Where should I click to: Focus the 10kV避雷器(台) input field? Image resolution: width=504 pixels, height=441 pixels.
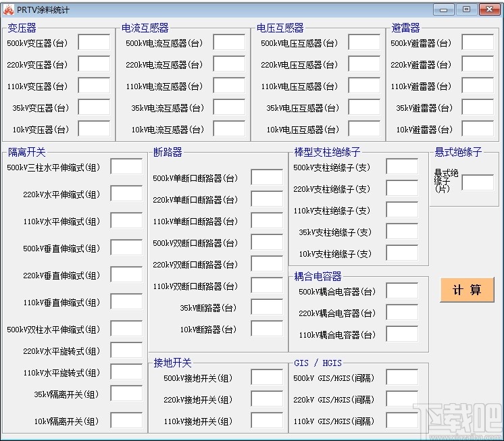click(478, 129)
